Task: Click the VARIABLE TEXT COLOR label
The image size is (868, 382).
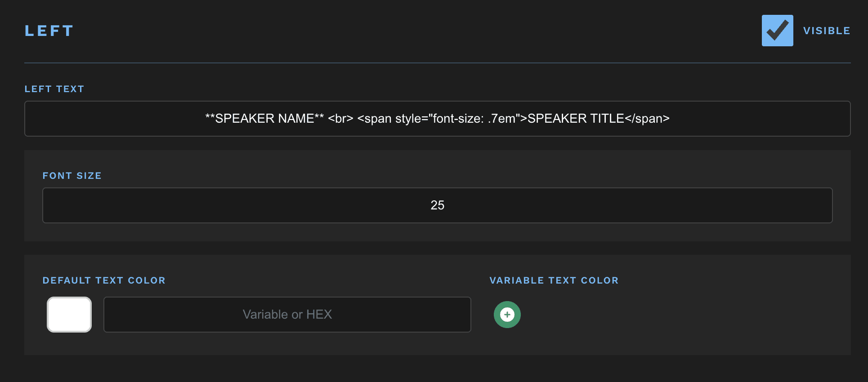Action: pyautogui.click(x=554, y=280)
